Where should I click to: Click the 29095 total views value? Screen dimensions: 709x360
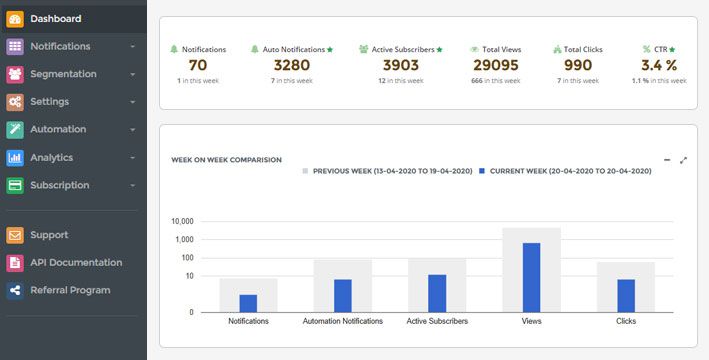(496, 66)
